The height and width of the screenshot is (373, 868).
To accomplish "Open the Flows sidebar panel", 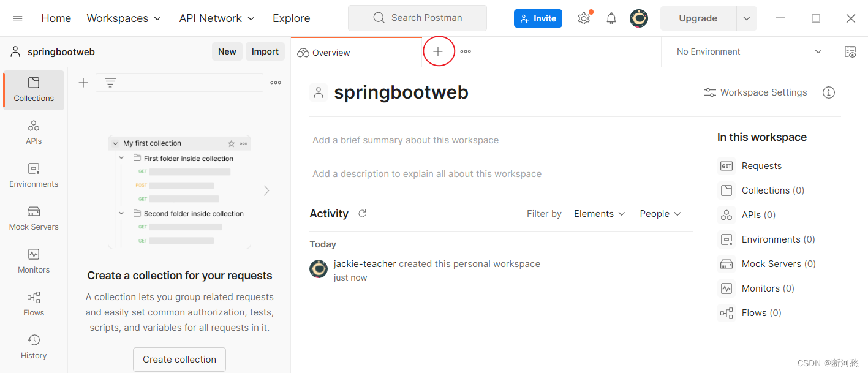I will [x=34, y=301].
